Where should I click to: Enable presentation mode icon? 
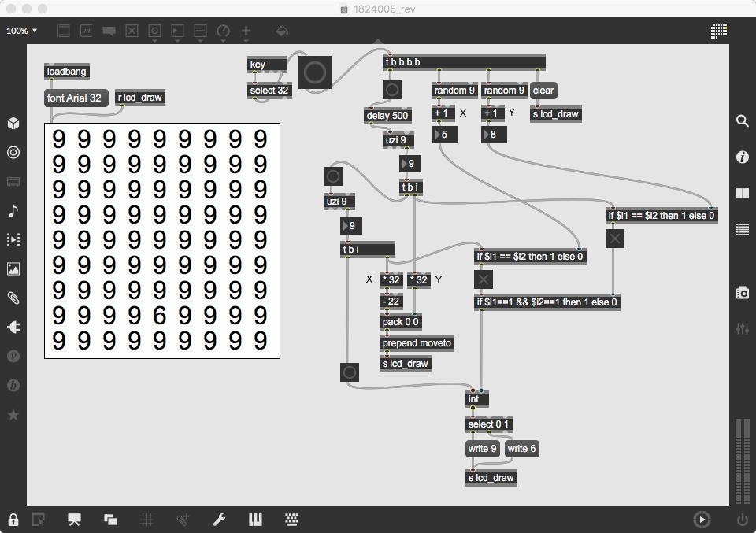[74, 520]
